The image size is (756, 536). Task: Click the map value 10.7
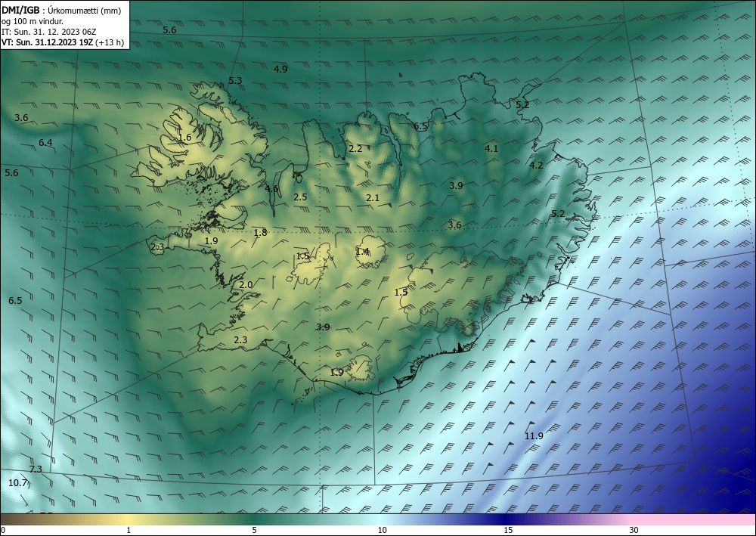tap(18, 482)
